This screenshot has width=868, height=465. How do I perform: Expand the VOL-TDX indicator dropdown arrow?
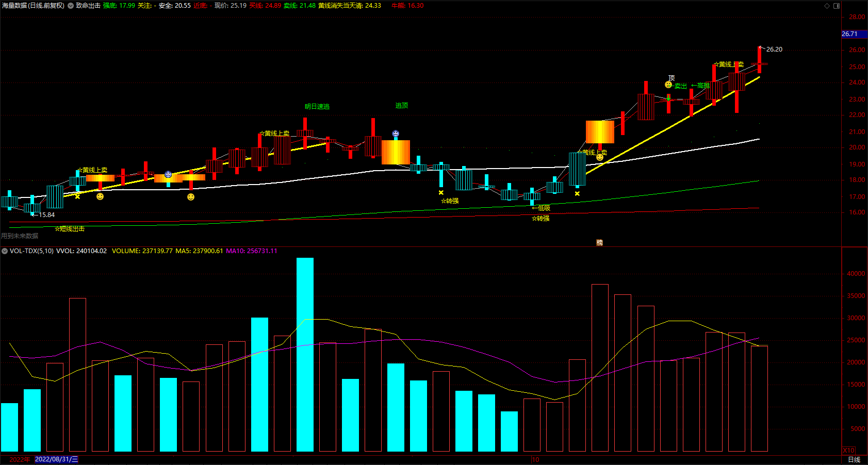tap(5, 251)
